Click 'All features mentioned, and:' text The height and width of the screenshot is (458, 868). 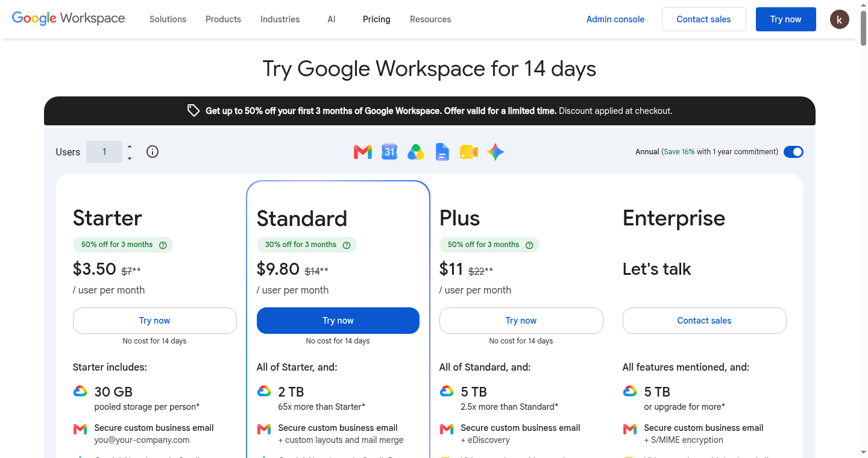coord(686,367)
